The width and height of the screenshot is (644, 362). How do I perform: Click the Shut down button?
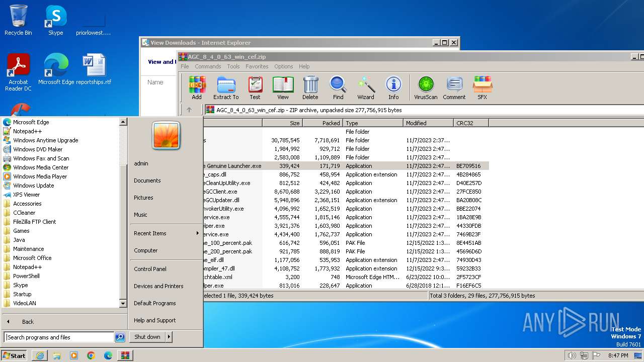click(x=147, y=337)
